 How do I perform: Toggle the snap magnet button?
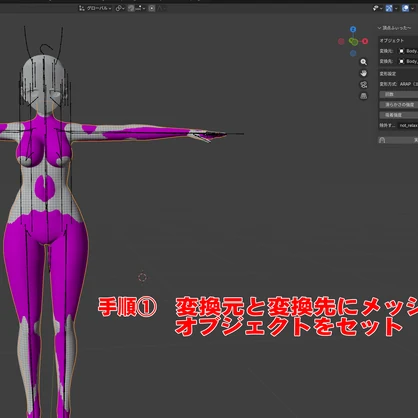[131, 8]
